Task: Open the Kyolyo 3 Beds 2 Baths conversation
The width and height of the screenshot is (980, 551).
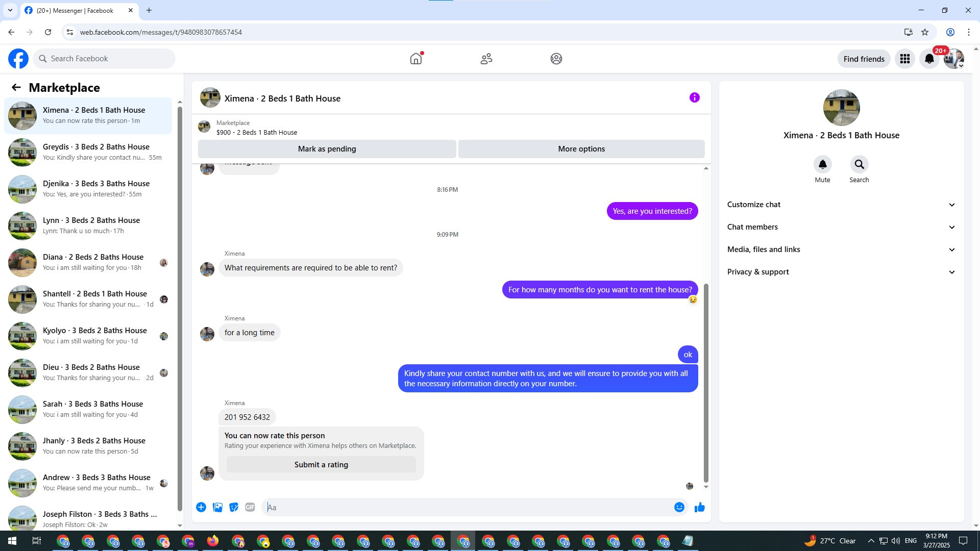Action: point(88,336)
